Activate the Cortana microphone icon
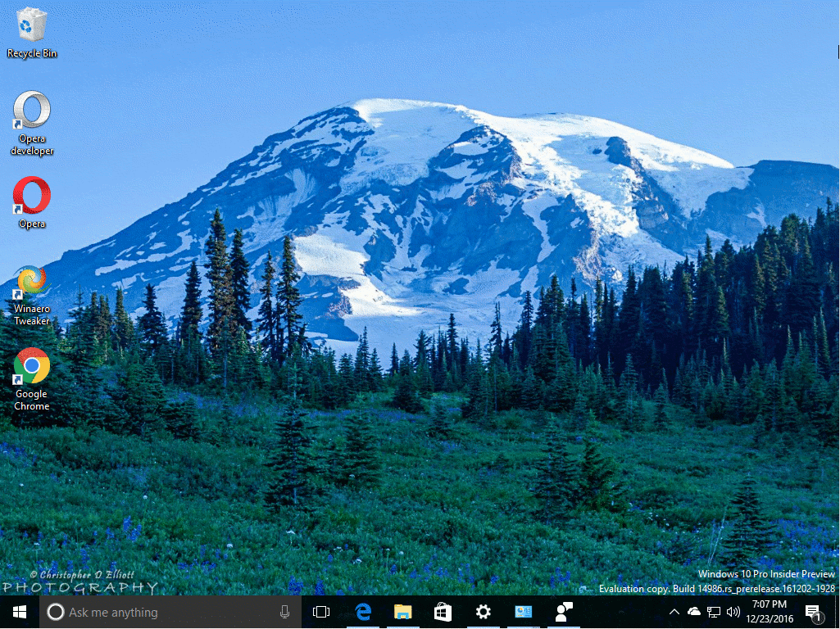Viewport: 840px width, 629px height. point(284,612)
